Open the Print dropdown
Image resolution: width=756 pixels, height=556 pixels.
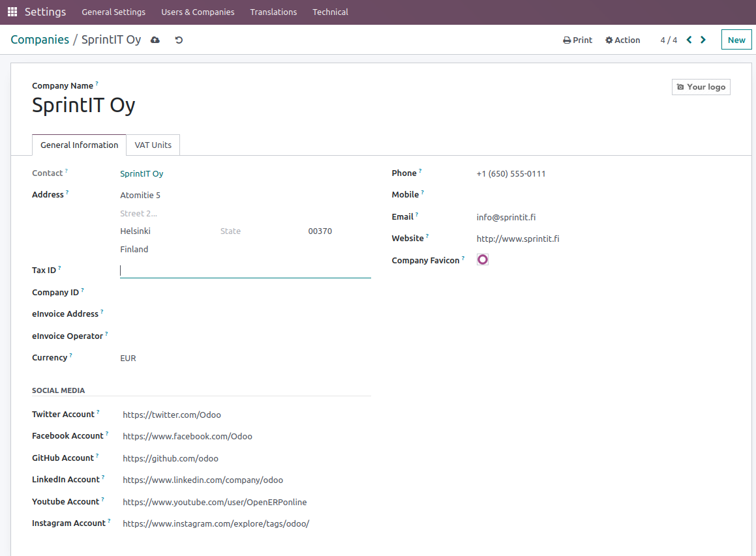point(578,40)
